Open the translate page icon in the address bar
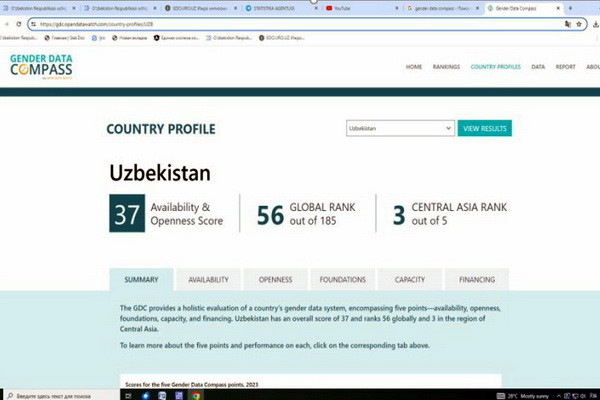 pos(568,24)
